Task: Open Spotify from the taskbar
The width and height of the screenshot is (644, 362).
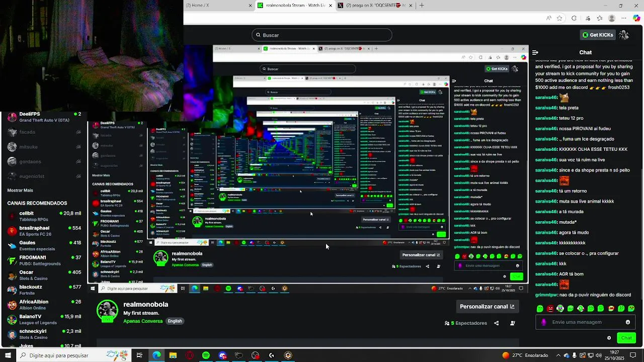Action: 206,355
